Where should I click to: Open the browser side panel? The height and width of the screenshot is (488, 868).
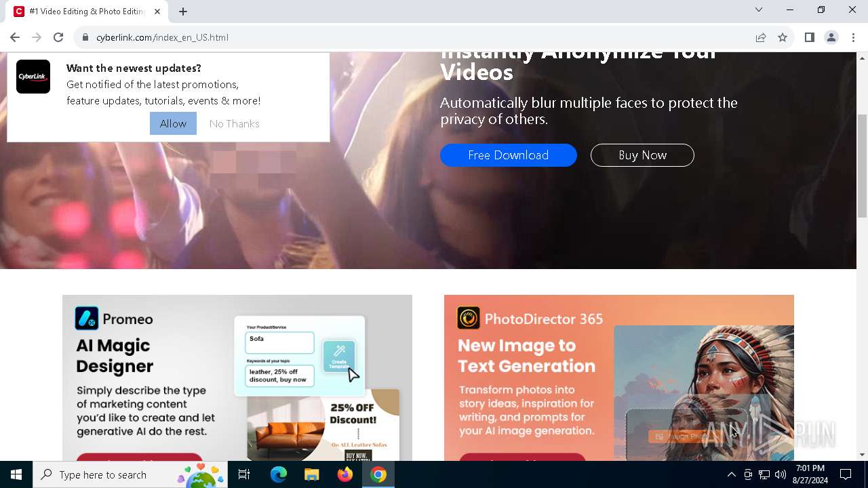coord(809,37)
